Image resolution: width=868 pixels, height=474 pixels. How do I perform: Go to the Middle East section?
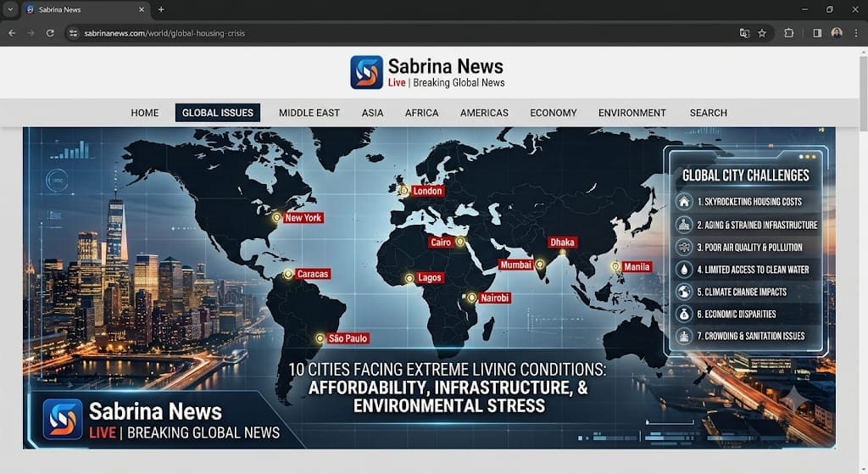[x=309, y=113]
